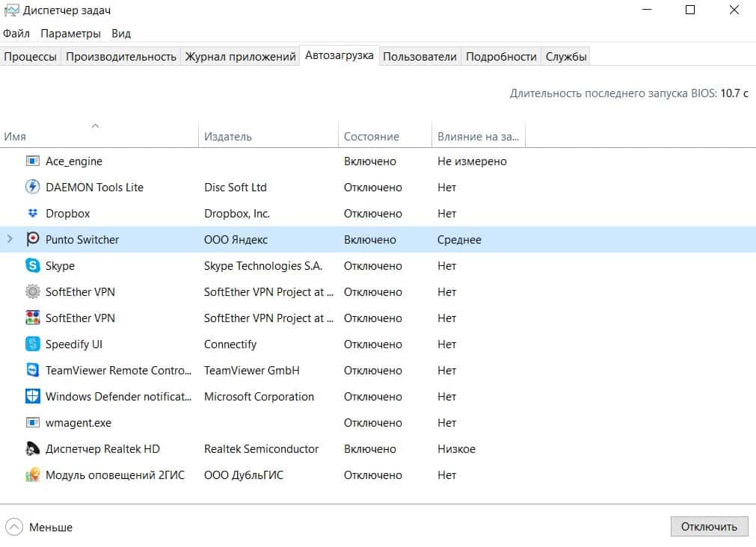
Task: Click the colorful SoftEther VPN icon
Action: pyautogui.click(x=32, y=318)
